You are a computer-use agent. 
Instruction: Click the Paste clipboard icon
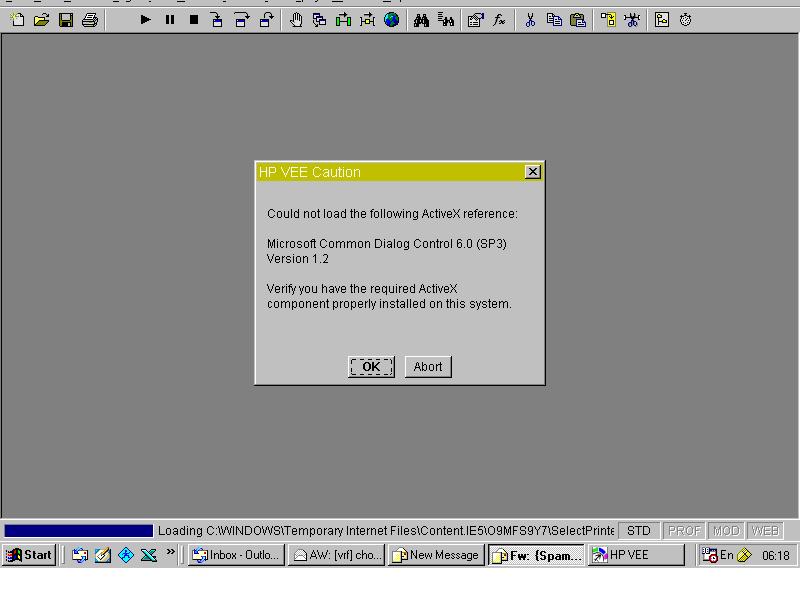(x=578, y=20)
